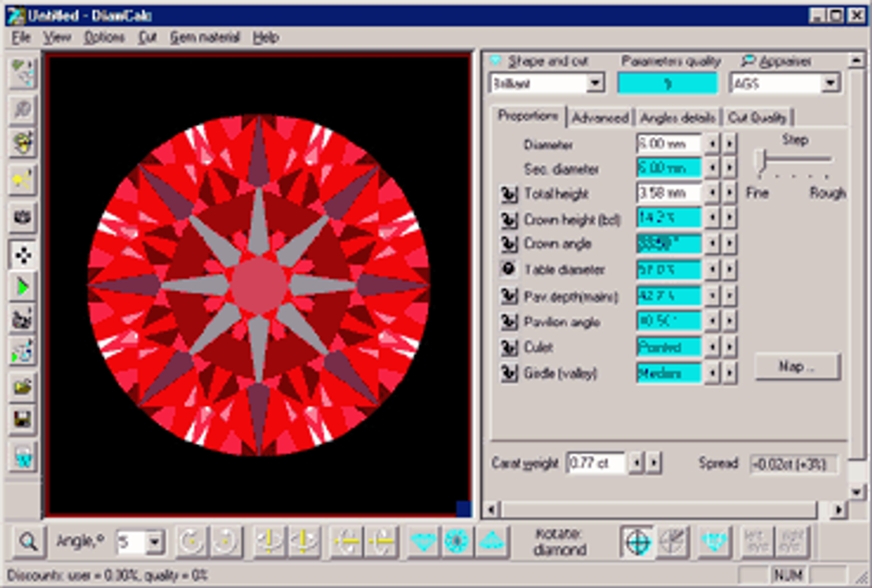Image resolution: width=872 pixels, height=588 pixels.
Task: Click the yellow-green pot icon in left toolbar
Action: point(22,142)
